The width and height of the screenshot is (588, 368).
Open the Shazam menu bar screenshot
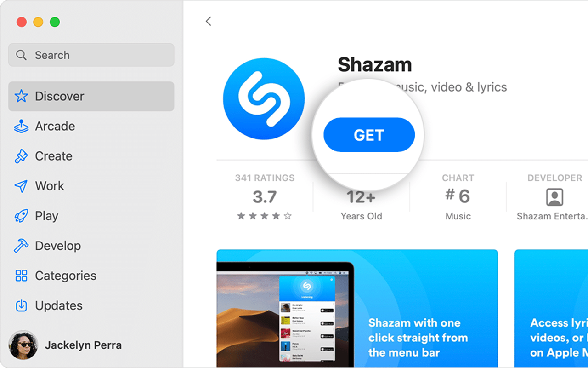[x=357, y=309]
